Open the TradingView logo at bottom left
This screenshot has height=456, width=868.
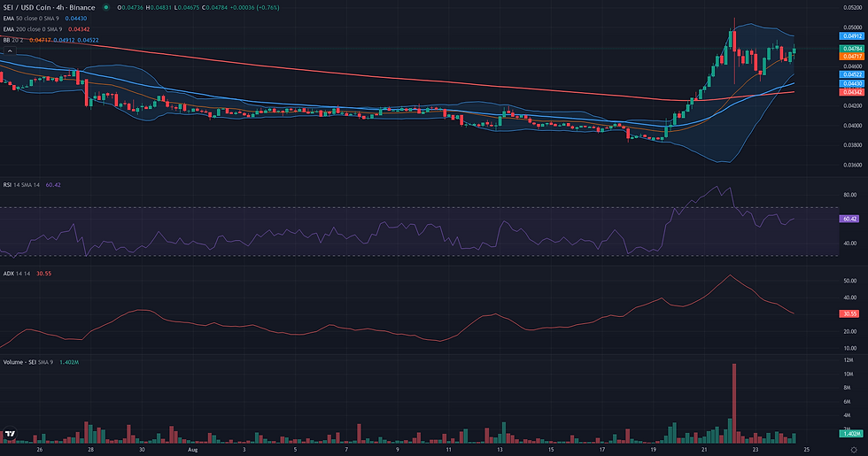point(10,434)
